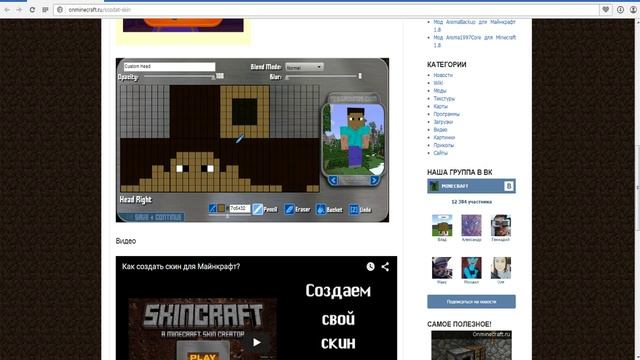The width and height of the screenshot is (640, 360).
Task: Open the Моды category link
Action: click(440, 91)
